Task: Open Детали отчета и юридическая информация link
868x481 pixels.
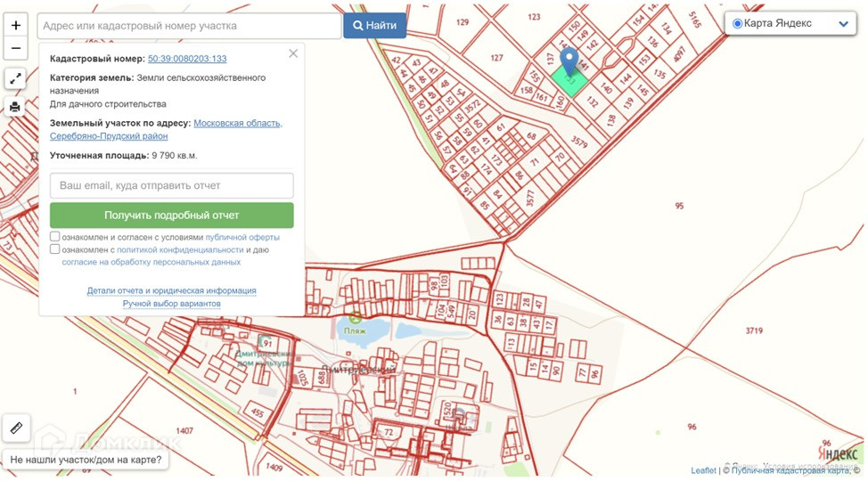Action: (x=171, y=290)
